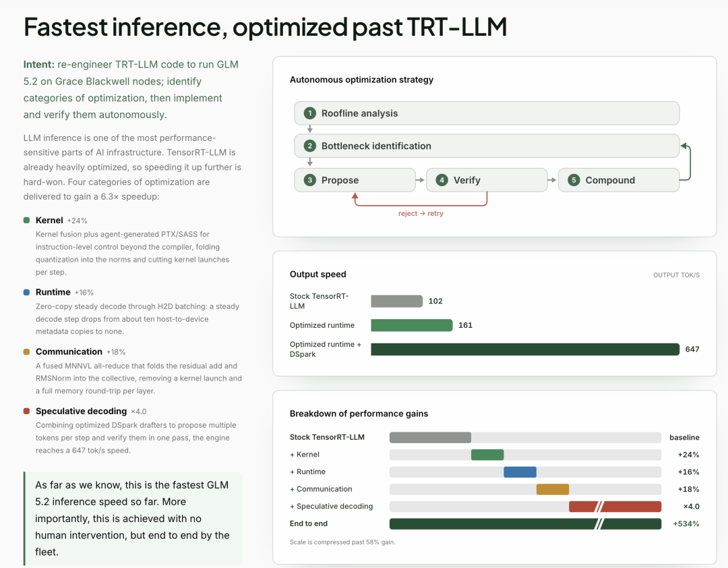
Task: Click the numbered circle 3 beside Propose
Action: 309,180
